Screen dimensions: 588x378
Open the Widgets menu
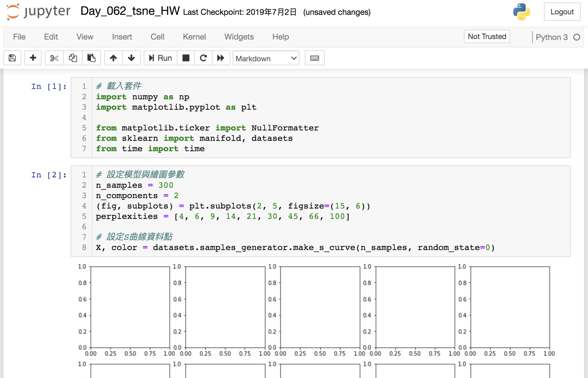239,37
